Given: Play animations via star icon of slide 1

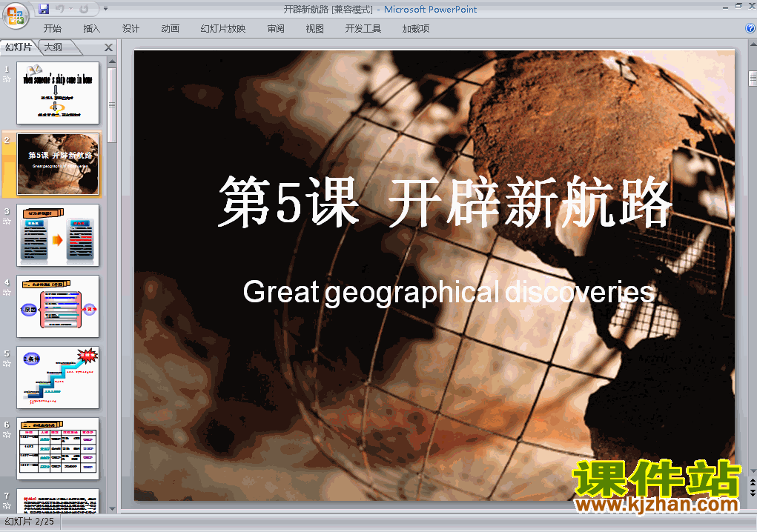Looking at the screenshot, I should [x=7, y=79].
